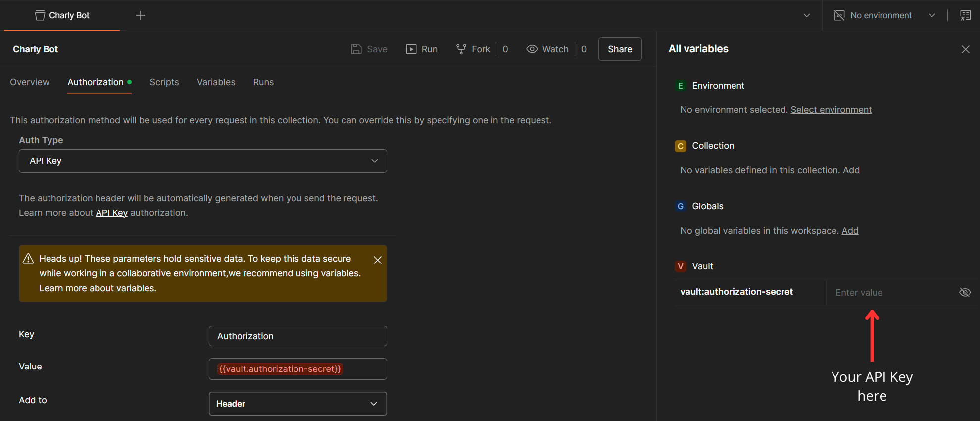The width and height of the screenshot is (980, 421).
Task: Add a collection variable via Add link
Action: click(851, 170)
